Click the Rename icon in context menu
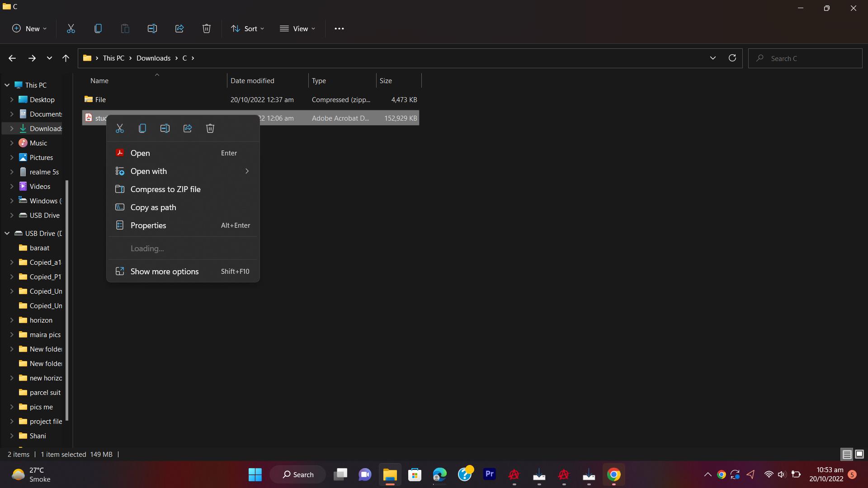The height and width of the screenshot is (488, 868). pos(165,129)
